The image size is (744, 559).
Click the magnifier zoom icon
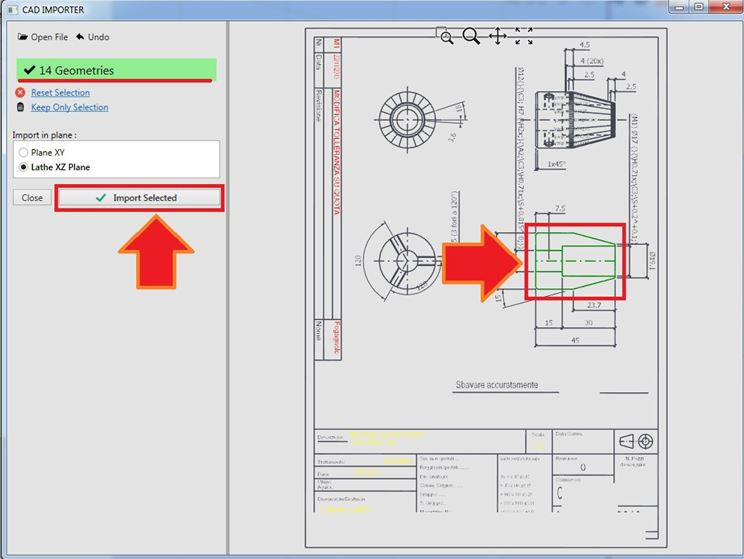tap(471, 36)
